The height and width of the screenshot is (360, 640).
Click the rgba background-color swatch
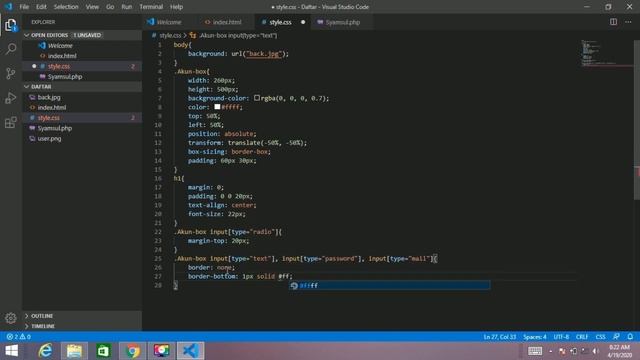[x=257, y=98]
